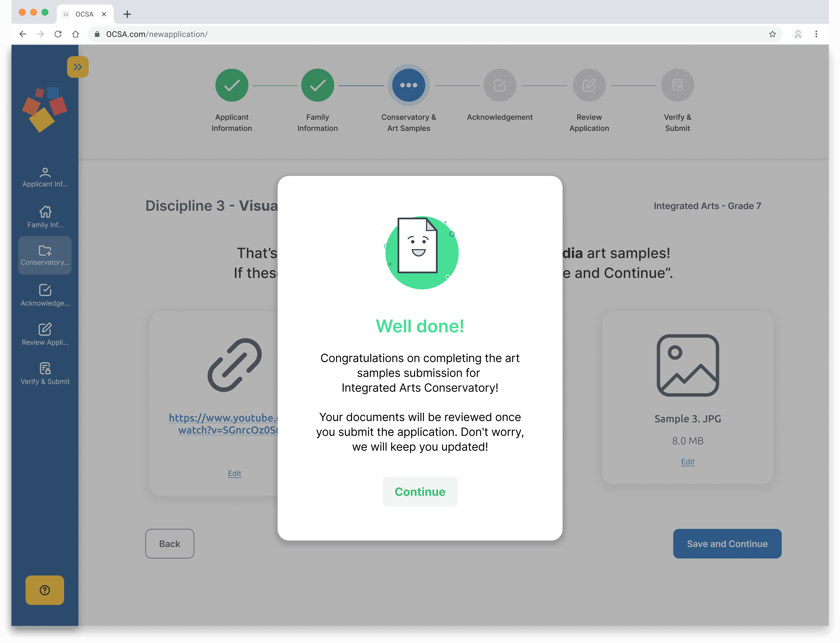Click the chain link icon on the sample card
840x643 pixels.
point(235,365)
